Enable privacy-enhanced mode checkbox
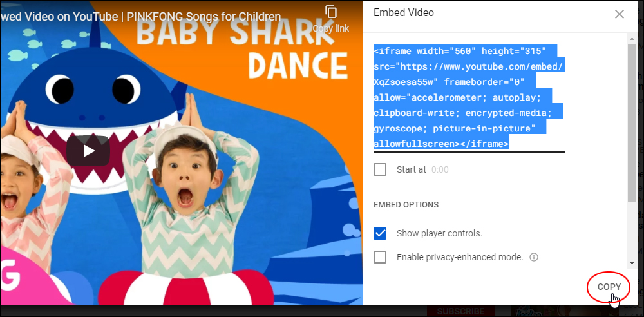 coord(380,257)
